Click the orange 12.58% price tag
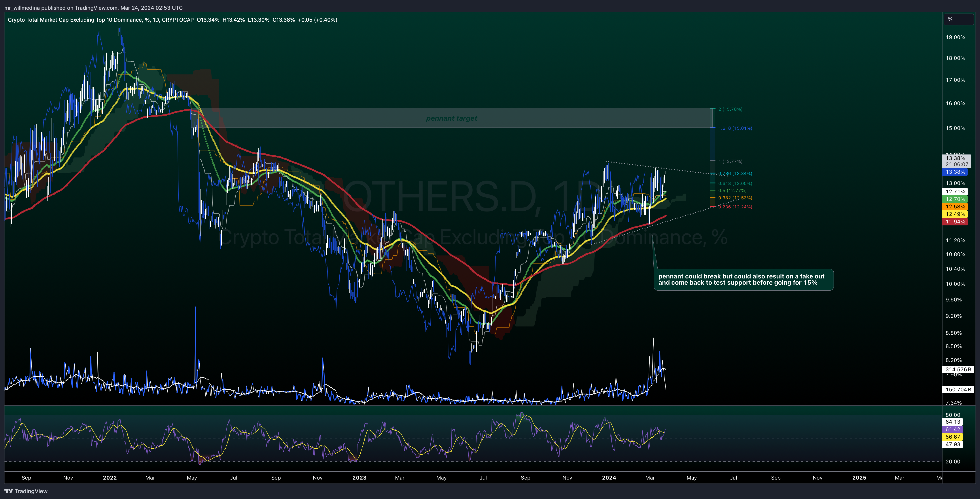 pos(955,207)
